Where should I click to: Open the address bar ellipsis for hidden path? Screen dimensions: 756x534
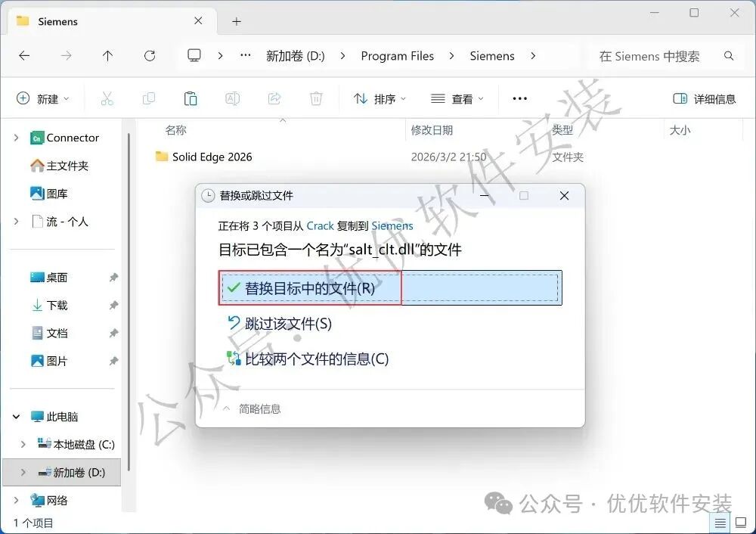click(246, 55)
